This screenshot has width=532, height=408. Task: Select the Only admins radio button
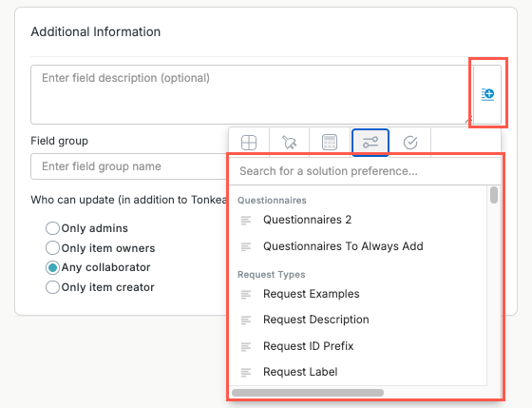[52, 228]
